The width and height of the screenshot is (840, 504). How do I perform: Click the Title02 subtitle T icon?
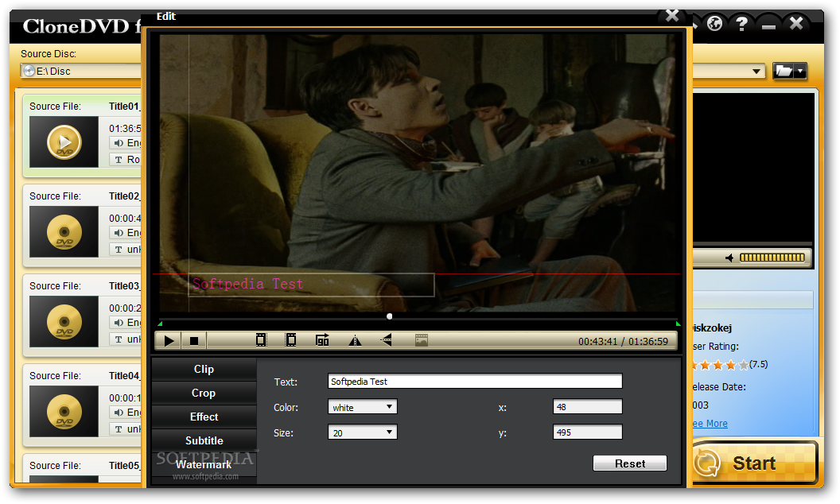(x=119, y=250)
